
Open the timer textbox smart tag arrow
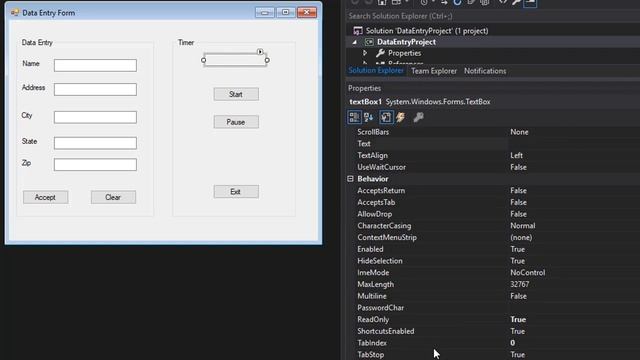click(260, 52)
